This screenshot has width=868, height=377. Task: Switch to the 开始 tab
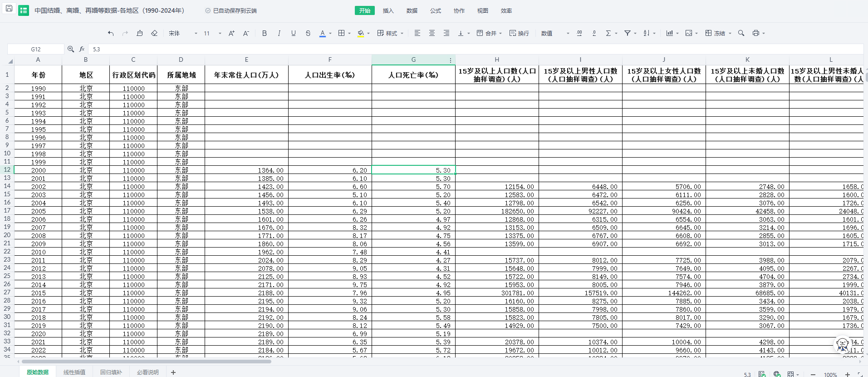(365, 10)
